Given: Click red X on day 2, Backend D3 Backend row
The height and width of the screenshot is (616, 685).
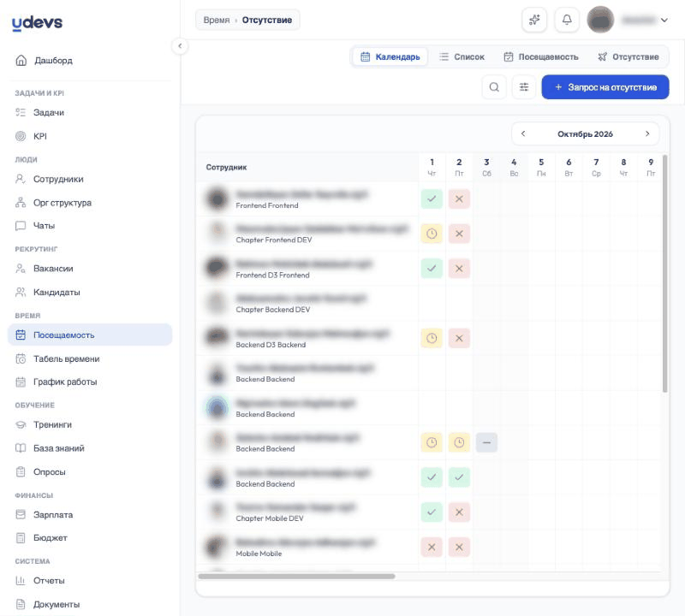Looking at the screenshot, I should pos(459,338).
